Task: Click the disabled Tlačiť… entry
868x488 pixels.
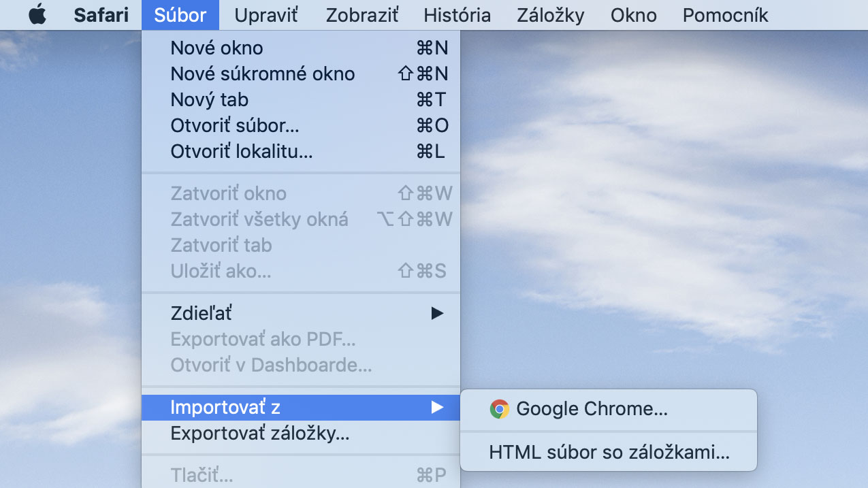Action: coord(301,476)
